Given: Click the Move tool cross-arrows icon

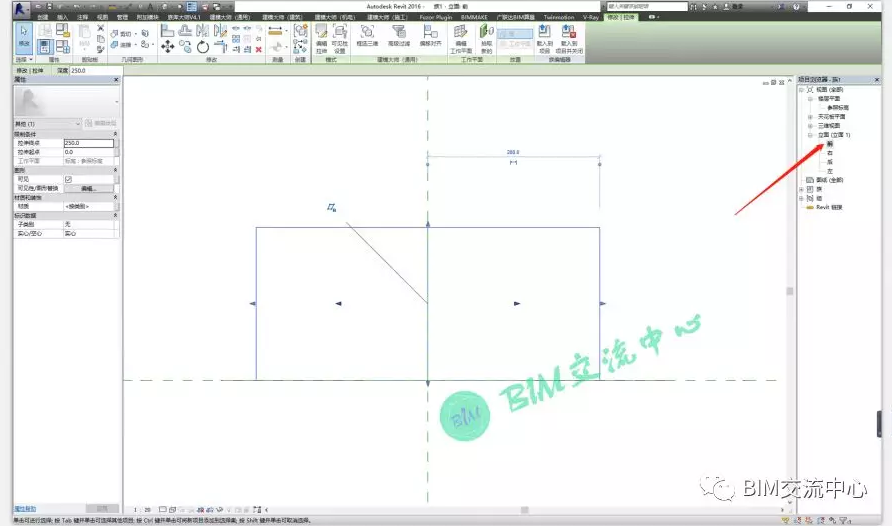Looking at the screenshot, I should click(x=167, y=47).
